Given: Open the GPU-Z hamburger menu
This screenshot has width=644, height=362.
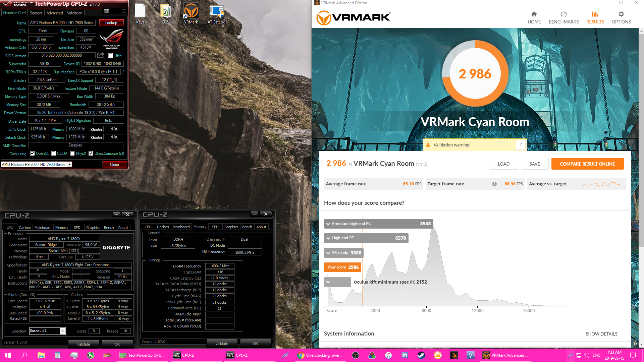Looking at the screenshot, I should (x=124, y=11).
